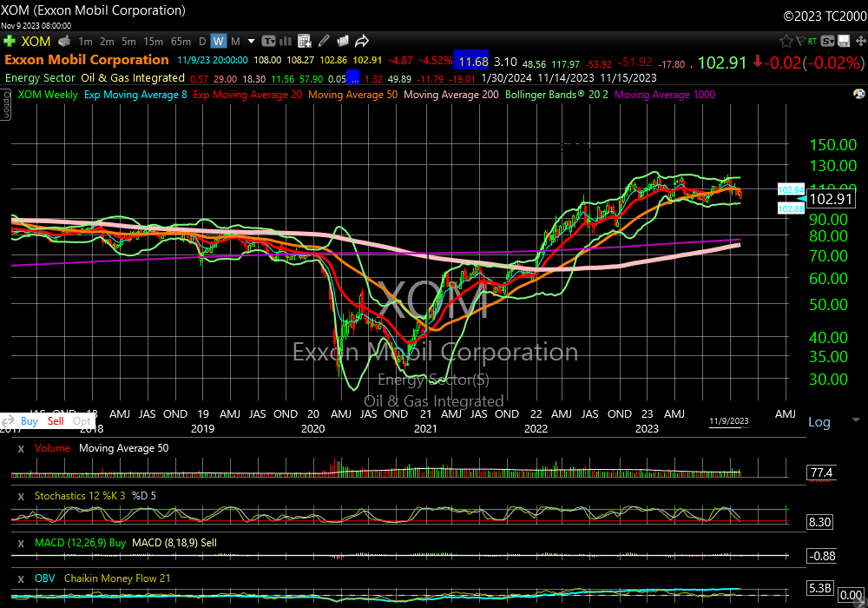The image size is (868, 608).
Task: Click the Opt button
Action: pyautogui.click(x=82, y=421)
